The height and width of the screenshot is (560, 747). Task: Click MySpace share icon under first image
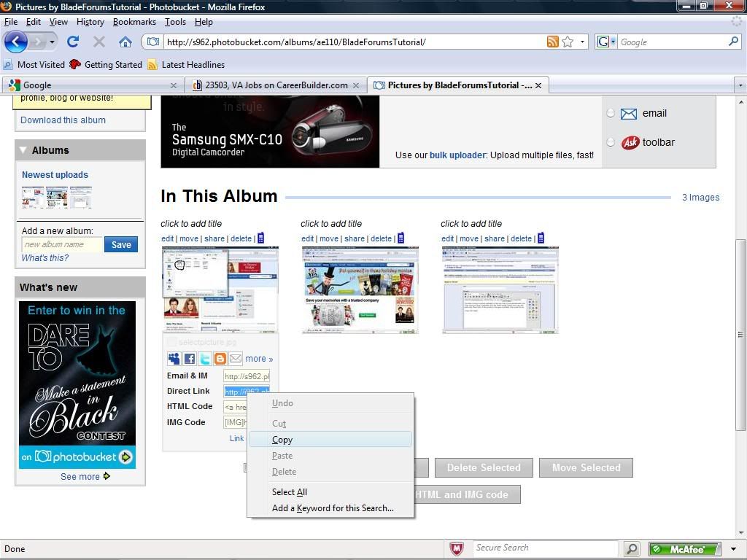[x=174, y=359]
